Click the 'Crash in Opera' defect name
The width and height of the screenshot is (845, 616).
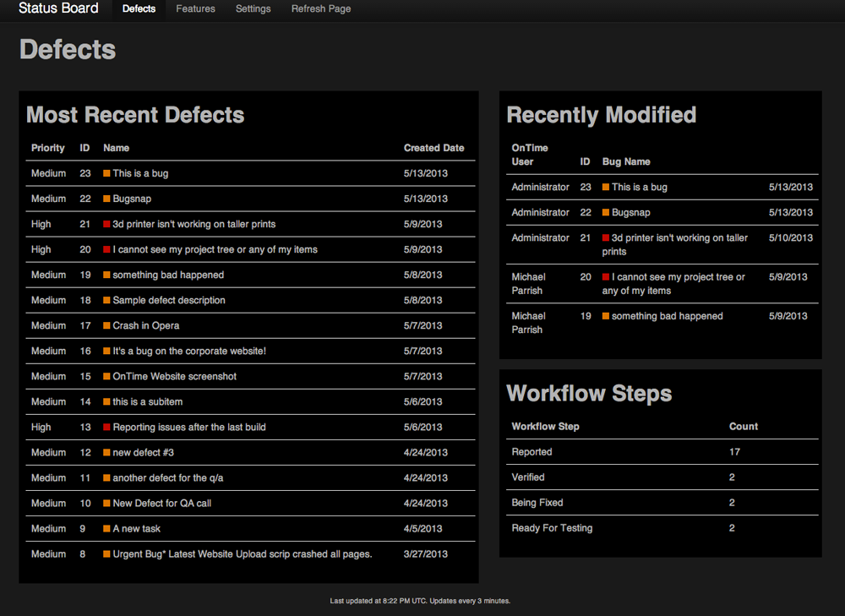coord(146,325)
